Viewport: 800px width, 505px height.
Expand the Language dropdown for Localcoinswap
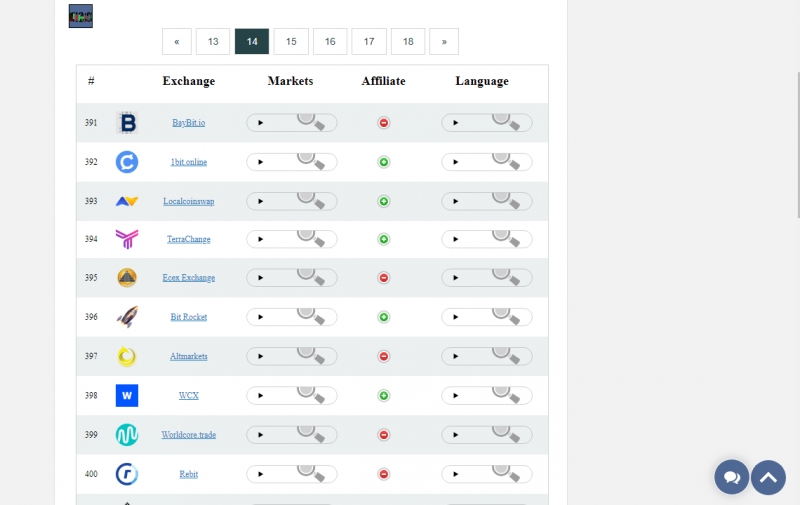(x=486, y=201)
